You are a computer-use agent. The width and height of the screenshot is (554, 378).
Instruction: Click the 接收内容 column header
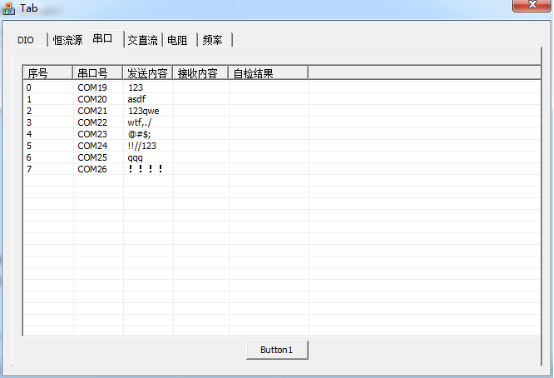coord(200,73)
